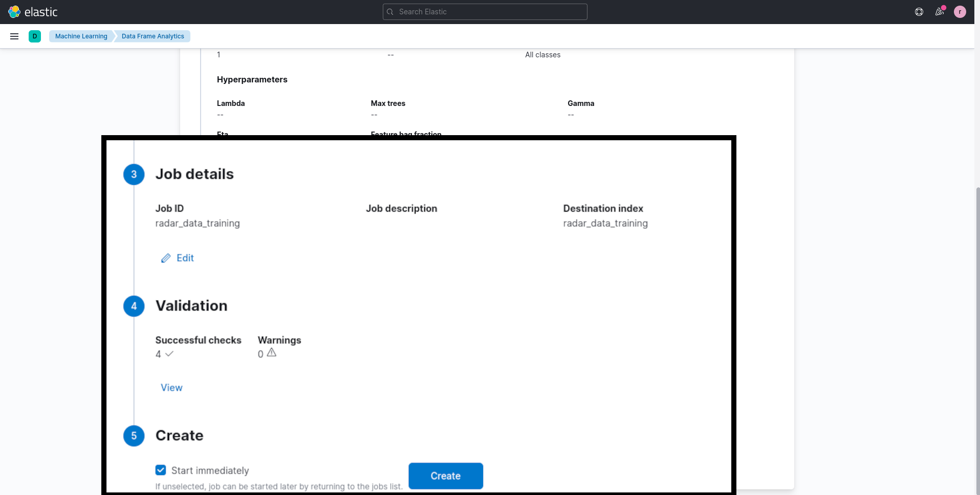This screenshot has height=495, width=980.
Task: Open the hamburger navigation menu
Action: pyautogui.click(x=14, y=36)
